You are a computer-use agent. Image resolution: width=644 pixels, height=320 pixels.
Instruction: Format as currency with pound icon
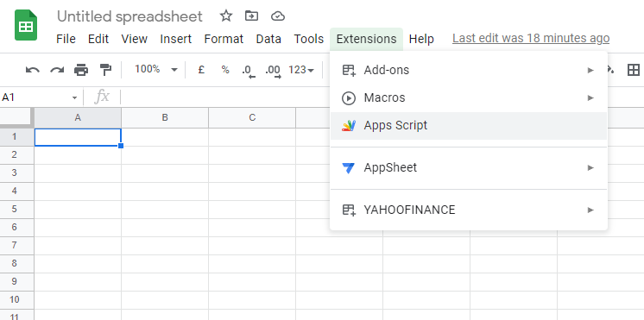pyautogui.click(x=201, y=70)
